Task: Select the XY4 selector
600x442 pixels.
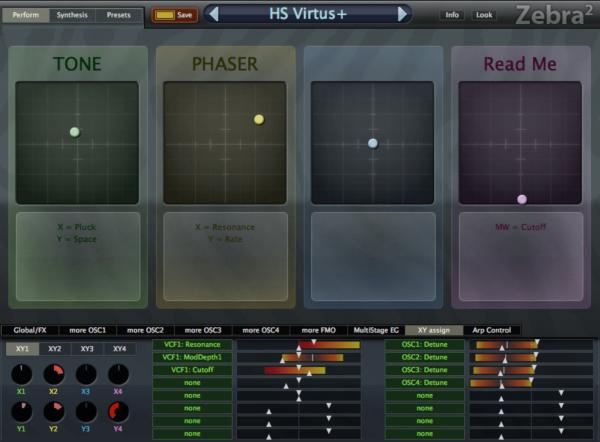Action: [119, 349]
